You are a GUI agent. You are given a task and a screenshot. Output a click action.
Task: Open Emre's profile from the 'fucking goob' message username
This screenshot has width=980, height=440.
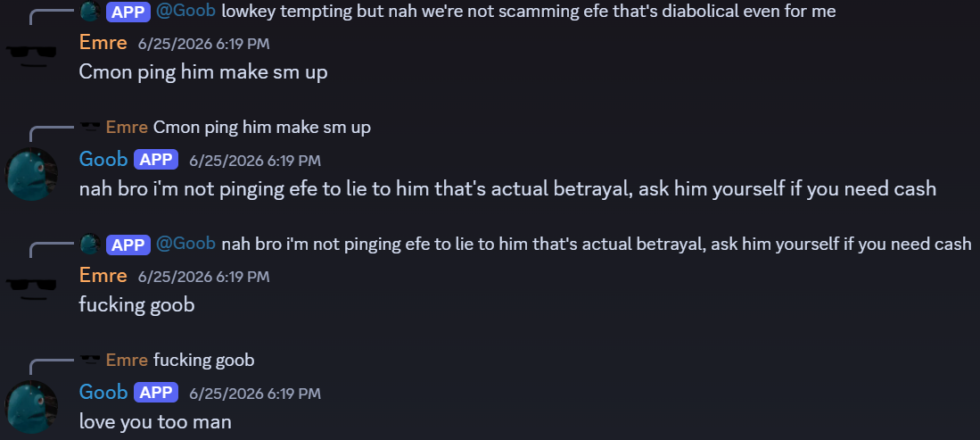tap(103, 276)
